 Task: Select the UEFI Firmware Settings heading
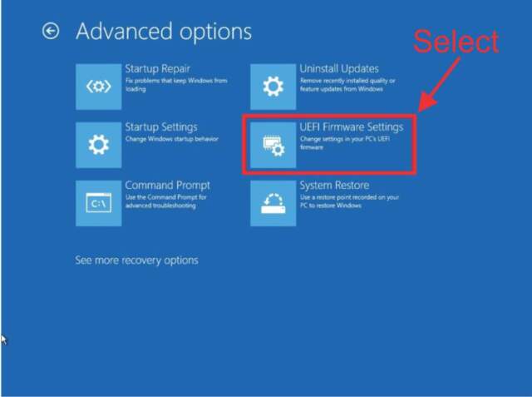tap(352, 127)
